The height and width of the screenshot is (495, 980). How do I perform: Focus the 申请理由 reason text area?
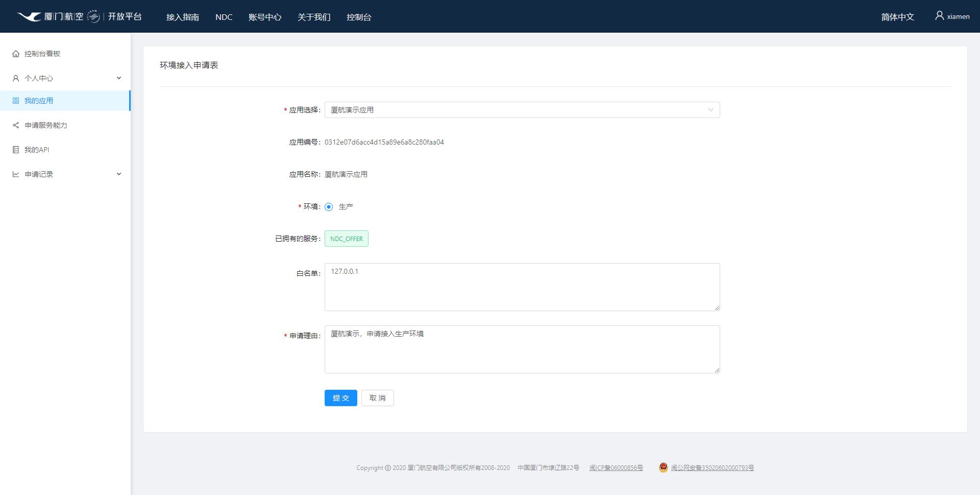click(x=522, y=349)
